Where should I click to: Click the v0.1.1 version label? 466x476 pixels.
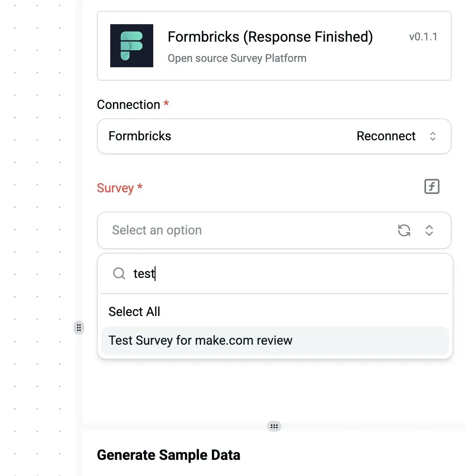423,37
